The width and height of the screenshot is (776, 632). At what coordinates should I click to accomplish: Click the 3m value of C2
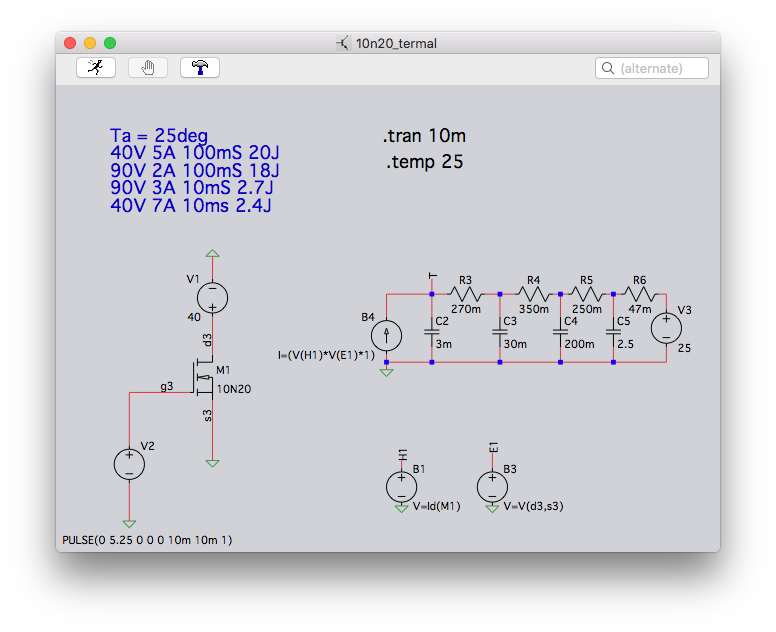coord(444,344)
